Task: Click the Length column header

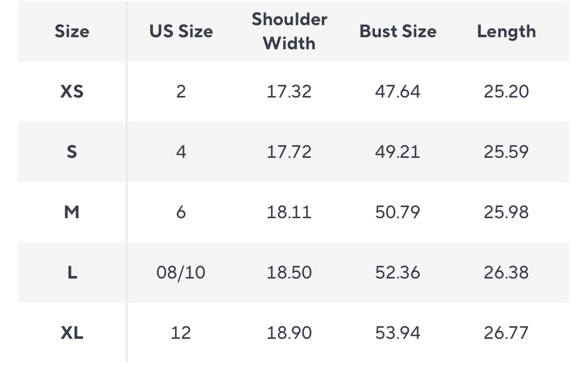Action: 506,31
